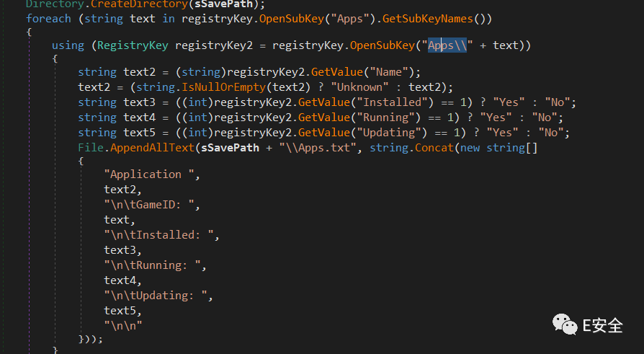Viewport: 644px width, 354px height.
Task: Click the "\n\n" final array element
Action: pos(123,326)
